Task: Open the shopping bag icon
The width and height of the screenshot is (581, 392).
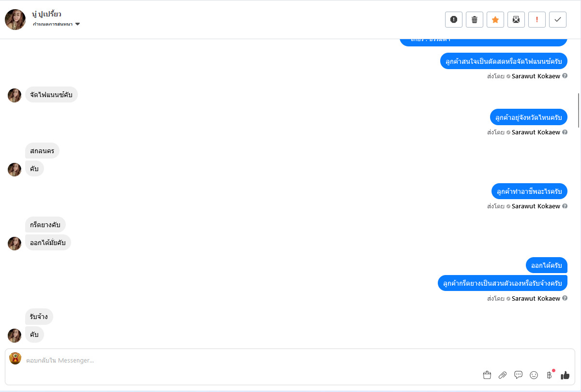Action: point(487,375)
